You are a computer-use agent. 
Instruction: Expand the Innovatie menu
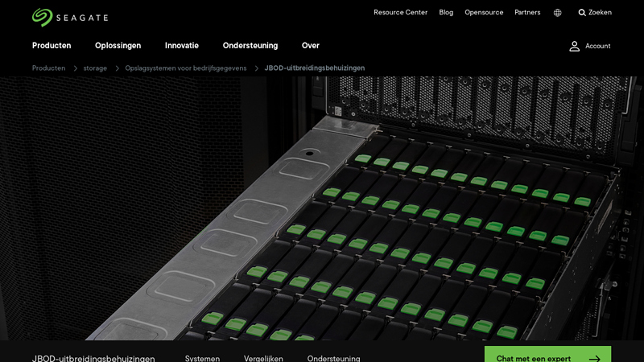[182, 46]
